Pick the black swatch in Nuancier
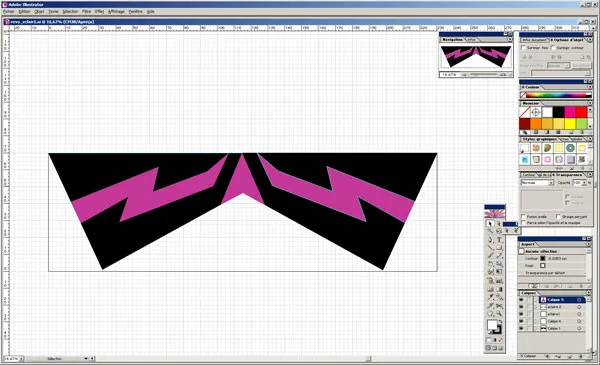 [559, 112]
